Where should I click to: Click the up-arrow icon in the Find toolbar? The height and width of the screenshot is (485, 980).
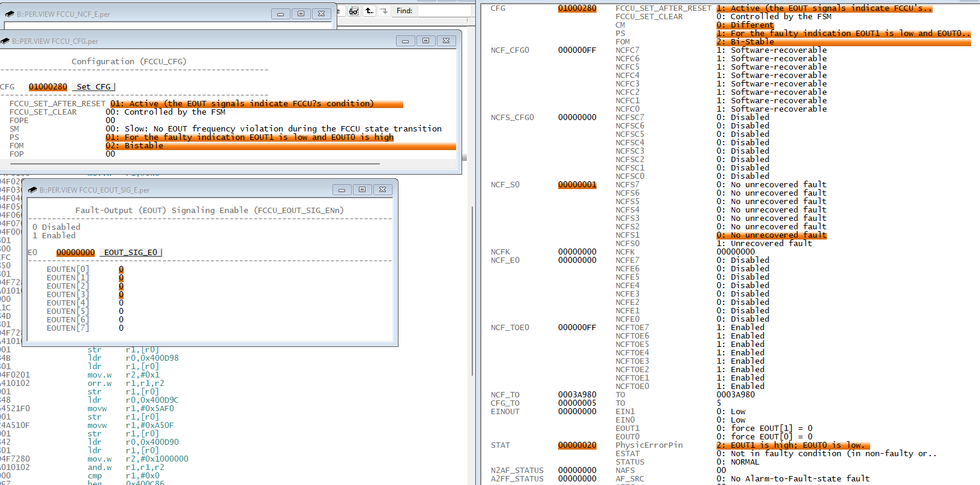(x=370, y=11)
